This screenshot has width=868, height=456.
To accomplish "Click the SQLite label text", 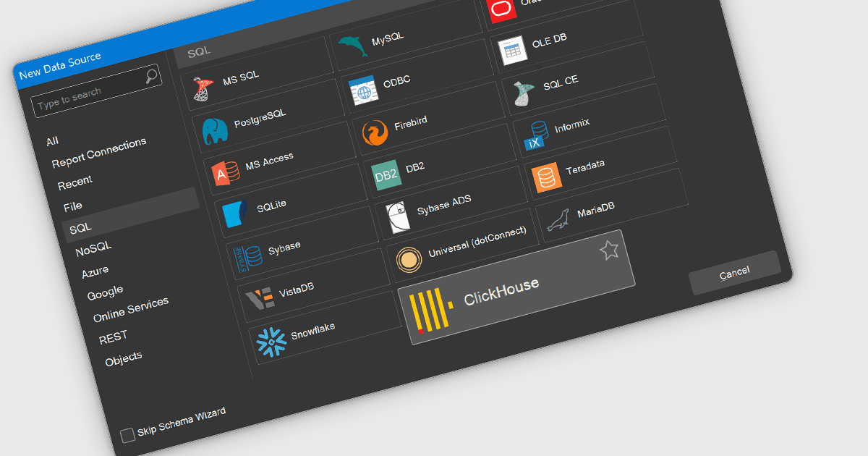I will (x=272, y=205).
